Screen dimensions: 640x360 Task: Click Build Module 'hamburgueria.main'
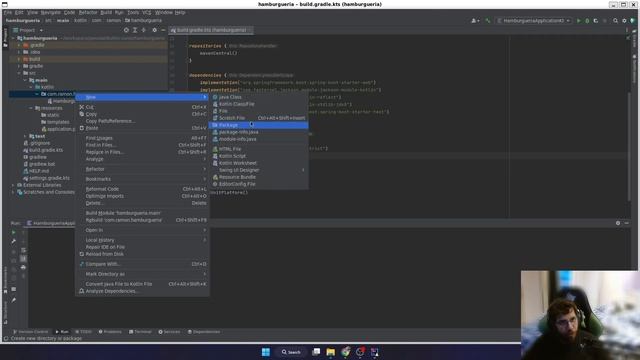tap(142, 213)
